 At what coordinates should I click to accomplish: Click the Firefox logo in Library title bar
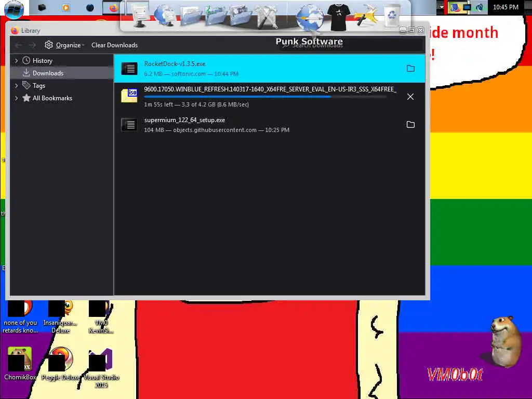click(14, 31)
